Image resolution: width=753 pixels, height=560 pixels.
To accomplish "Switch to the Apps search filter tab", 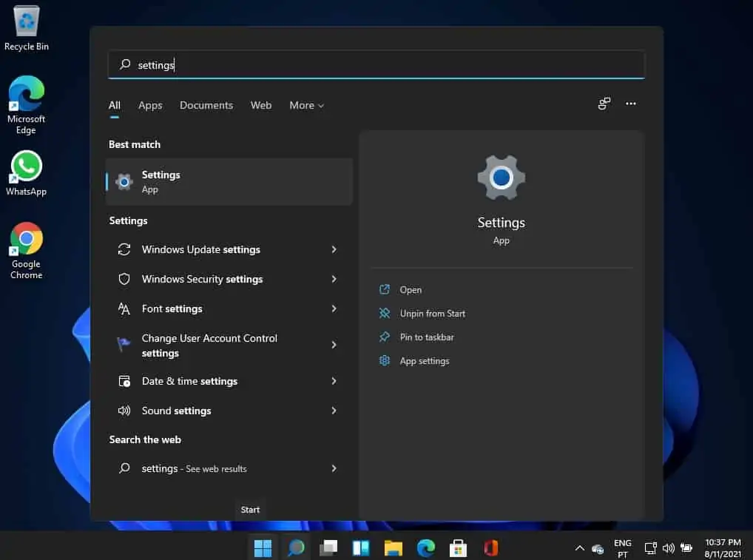I will pos(150,105).
